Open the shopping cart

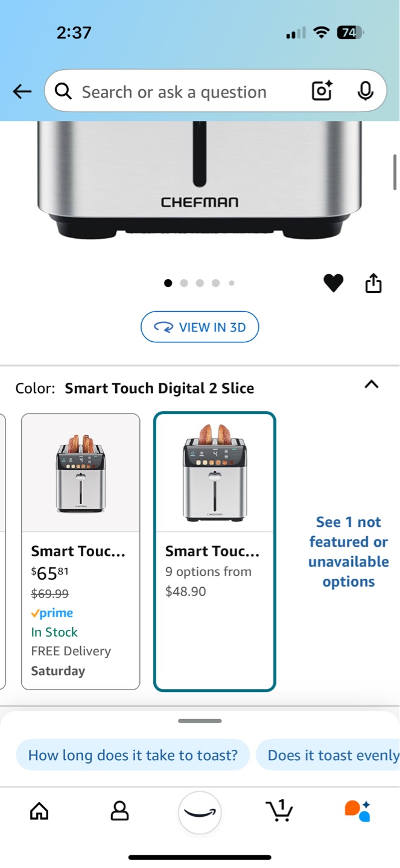(279, 811)
